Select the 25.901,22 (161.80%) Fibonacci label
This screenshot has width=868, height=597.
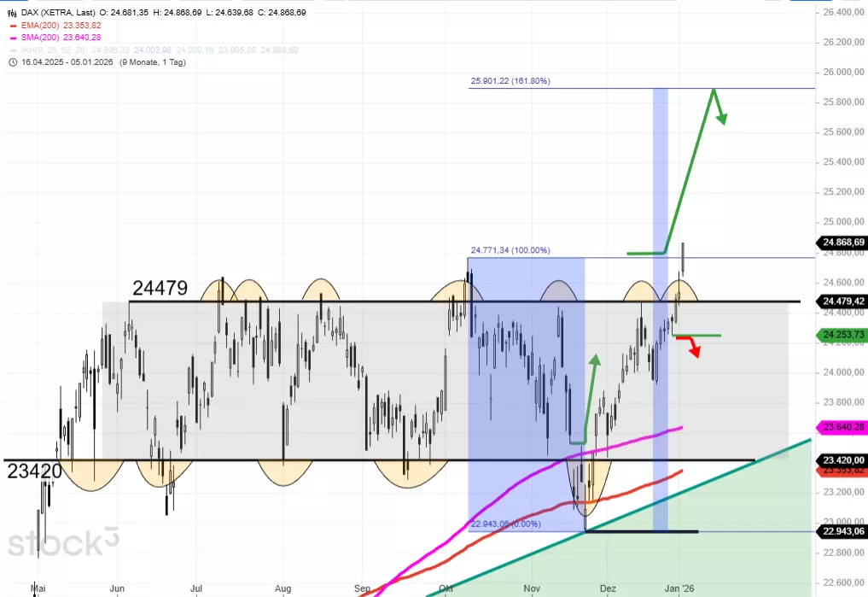point(510,81)
